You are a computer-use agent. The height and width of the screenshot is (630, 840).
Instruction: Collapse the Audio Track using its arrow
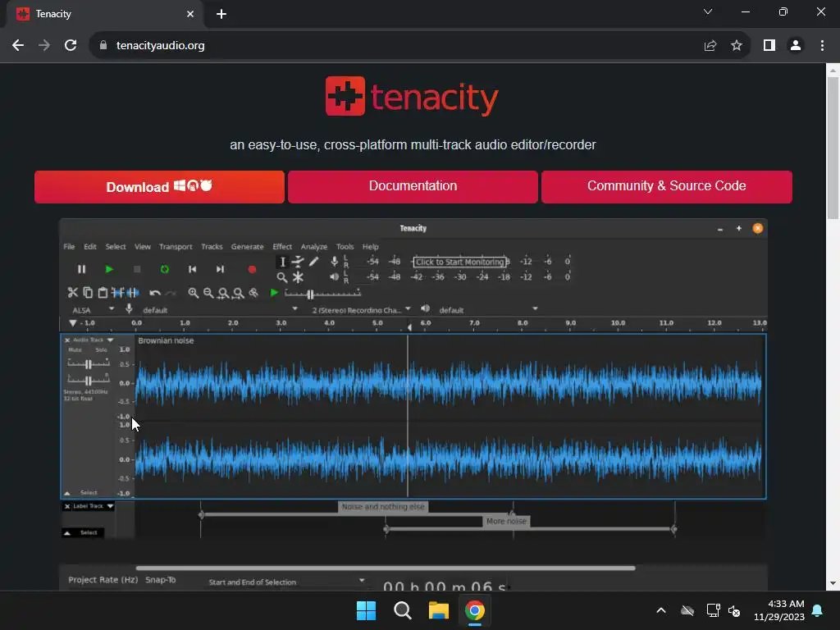pyautogui.click(x=67, y=493)
